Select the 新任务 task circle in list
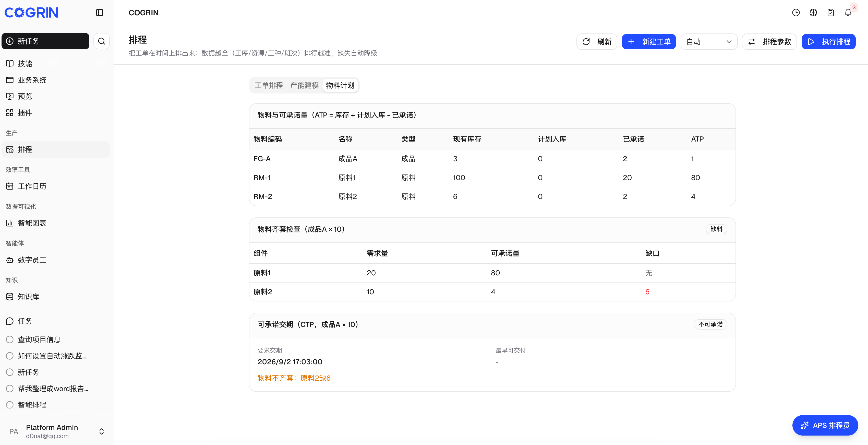Viewport: 868px width, 445px height. tap(10, 372)
